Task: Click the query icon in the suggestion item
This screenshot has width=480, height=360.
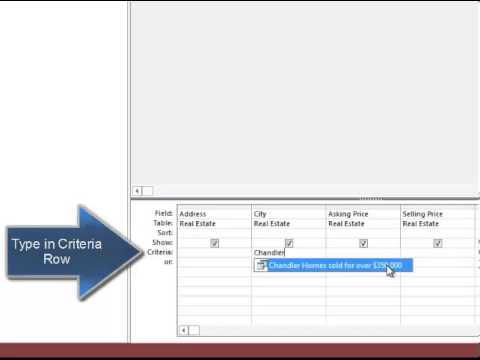Action: pos(261,265)
